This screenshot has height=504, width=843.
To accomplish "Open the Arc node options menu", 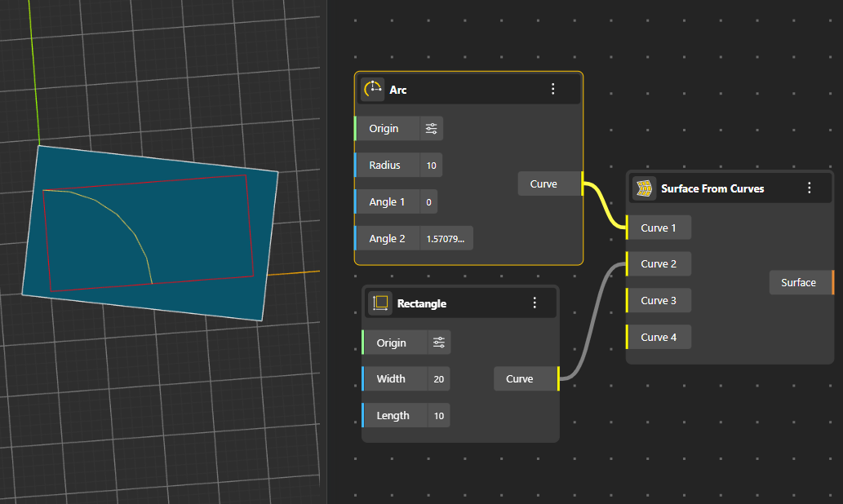I will (552, 90).
